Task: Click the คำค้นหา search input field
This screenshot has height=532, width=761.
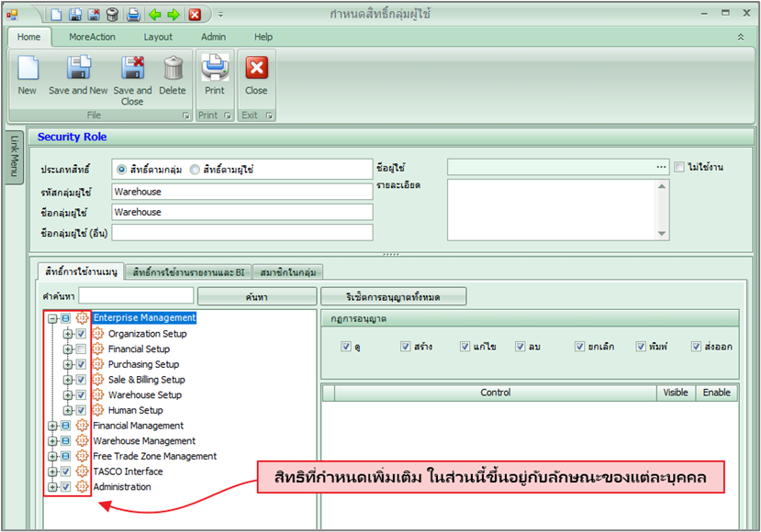Action: pyautogui.click(x=136, y=296)
